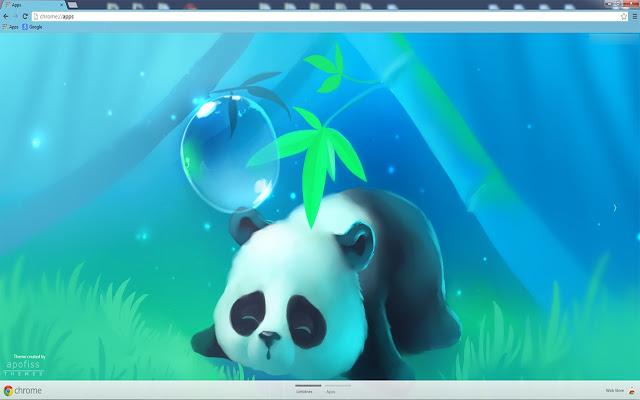The width and height of the screenshot is (640, 400).
Task: Go to next apps page using right chevron
Action: pos(615,208)
